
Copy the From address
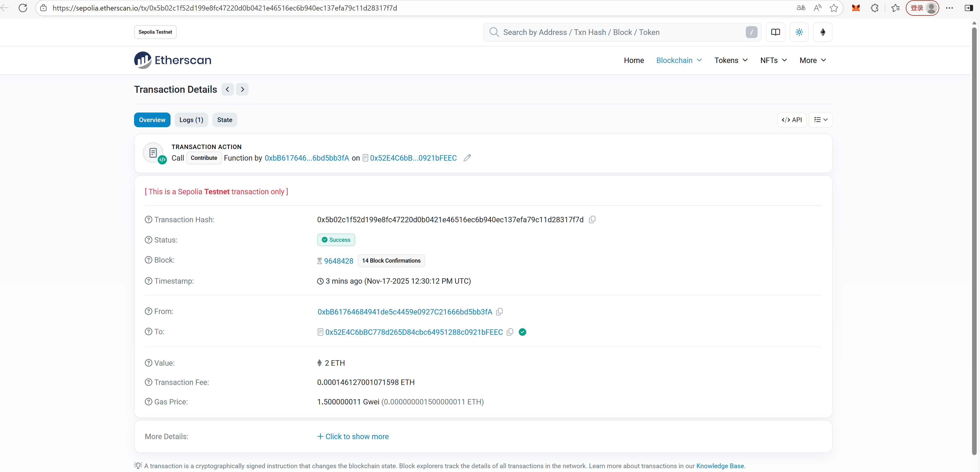pos(500,312)
